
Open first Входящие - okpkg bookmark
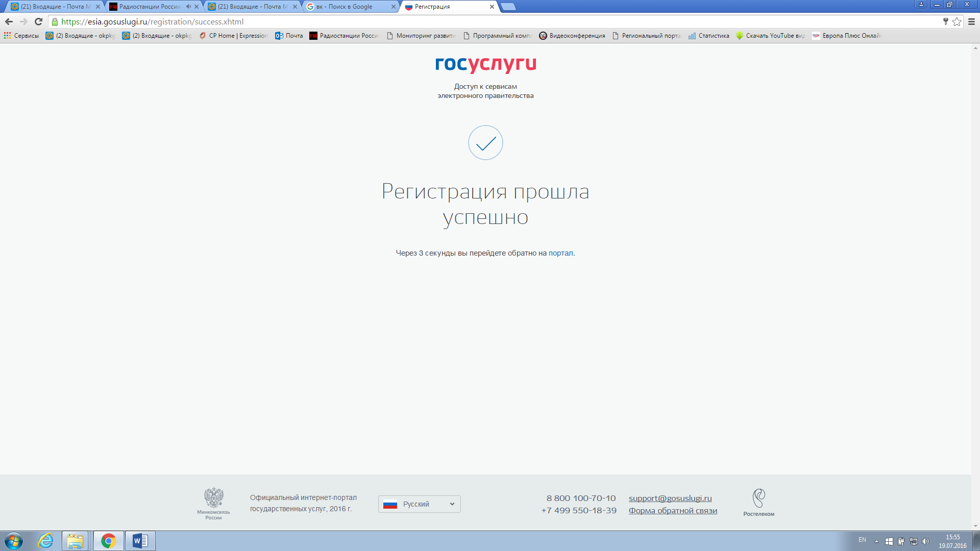pyautogui.click(x=81, y=36)
